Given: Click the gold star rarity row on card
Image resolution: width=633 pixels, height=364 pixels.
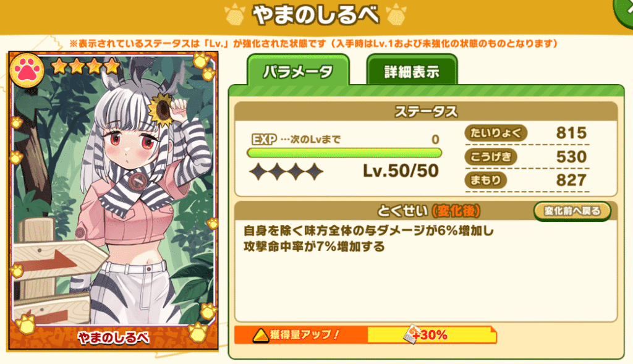Looking at the screenshot, I should point(85,66).
